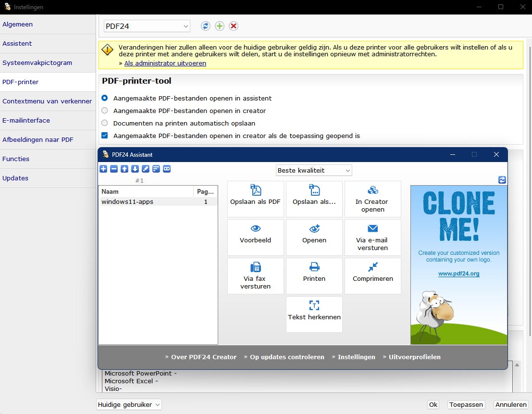
Task: Click the Opslaan als... tile
Action: 314,199
